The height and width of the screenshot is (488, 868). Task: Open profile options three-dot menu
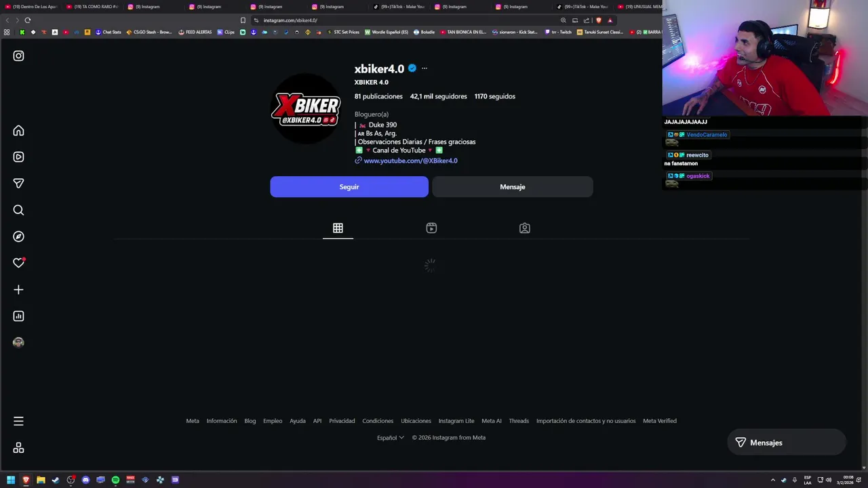tap(425, 68)
